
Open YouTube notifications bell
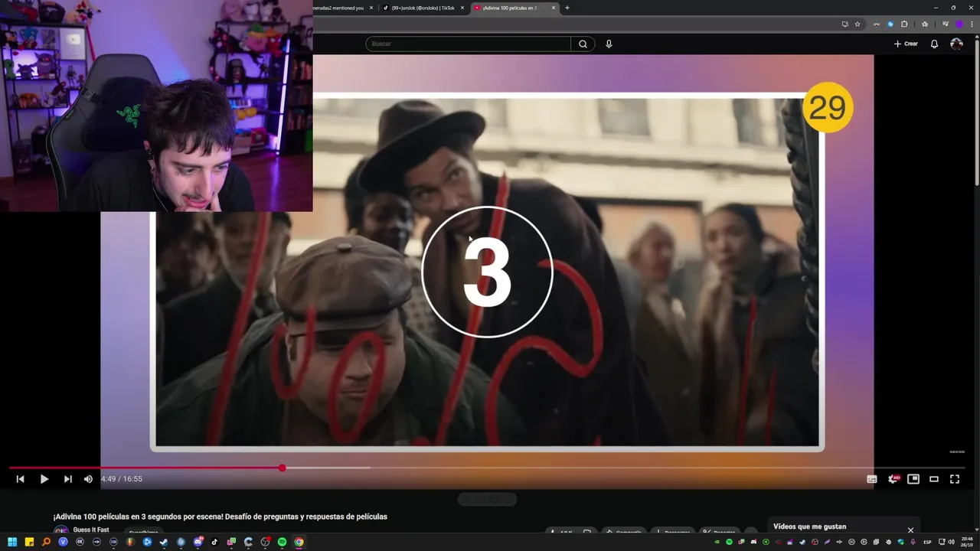934,44
